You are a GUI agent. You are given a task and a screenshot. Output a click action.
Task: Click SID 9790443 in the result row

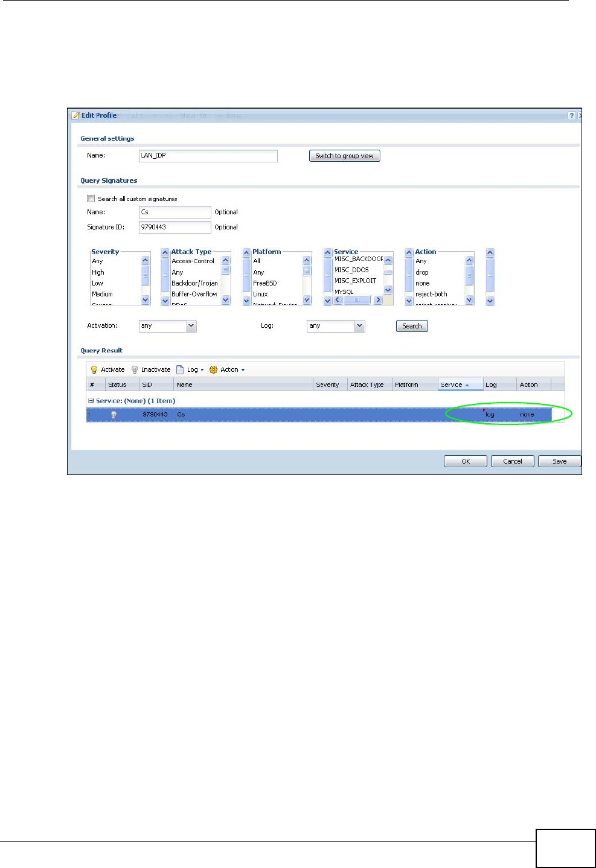point(155,415)
